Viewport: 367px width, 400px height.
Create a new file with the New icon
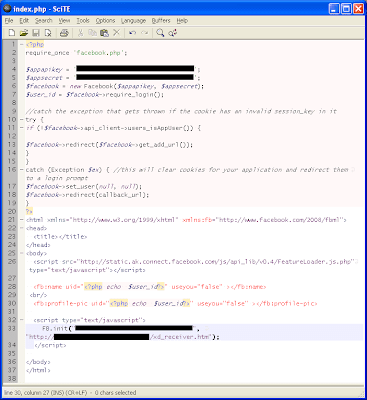coord(12,33)
